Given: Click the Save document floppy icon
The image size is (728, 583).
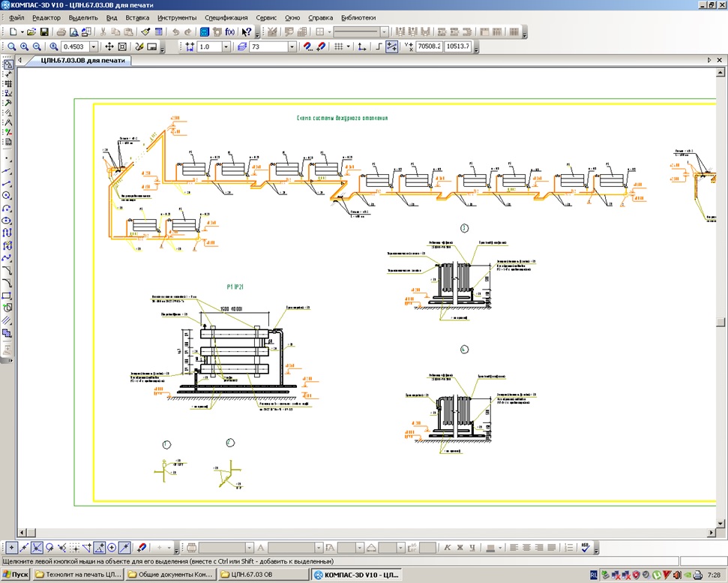Looking at the screenshot, I should tap(44, 32).
